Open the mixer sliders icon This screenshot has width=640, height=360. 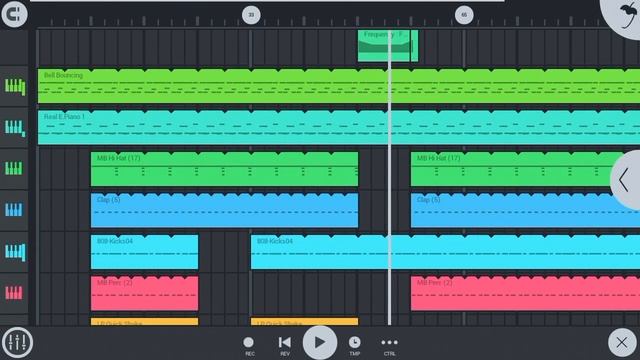point(17,342)
